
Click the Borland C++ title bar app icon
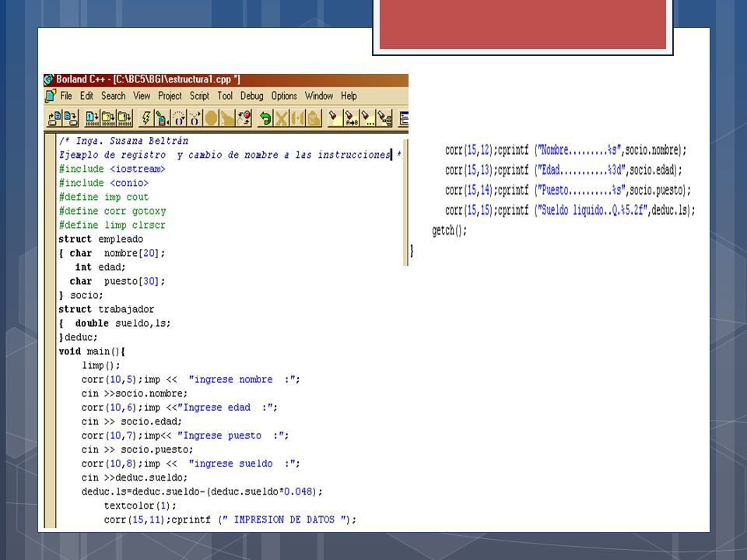pyautogui.click(x=48, y=79)
